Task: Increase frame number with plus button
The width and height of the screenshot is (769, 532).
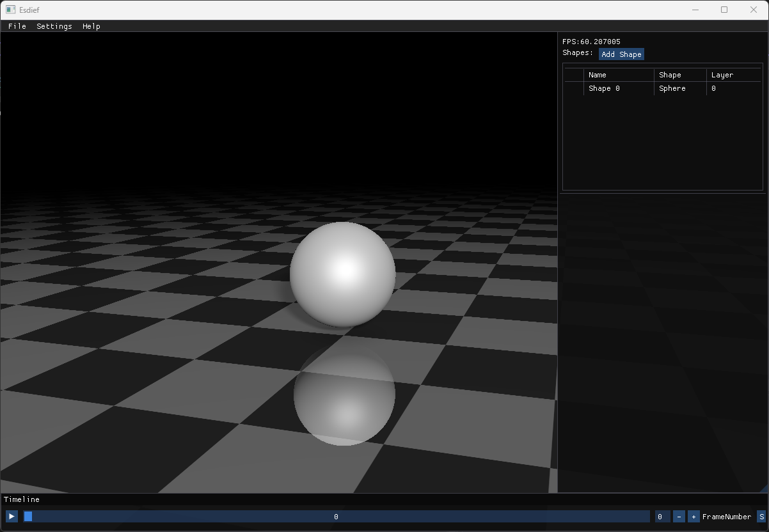Action: click(x=694, y=517)
